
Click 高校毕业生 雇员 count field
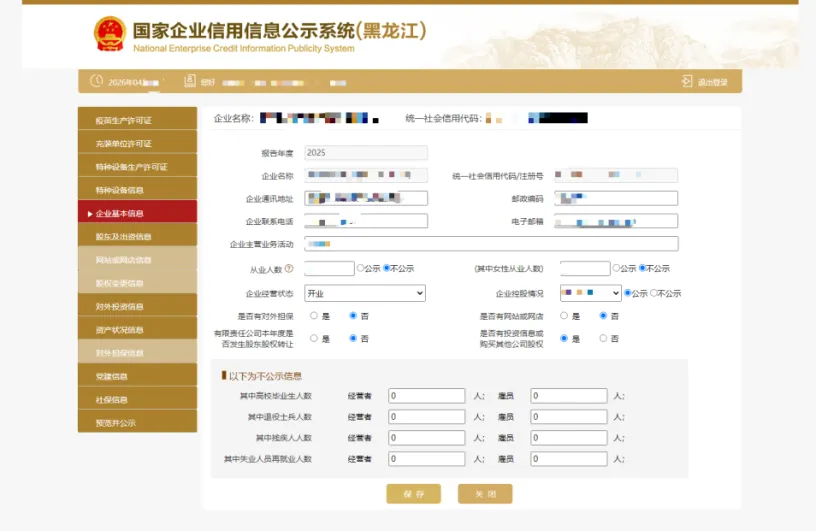tap(569, 396)
